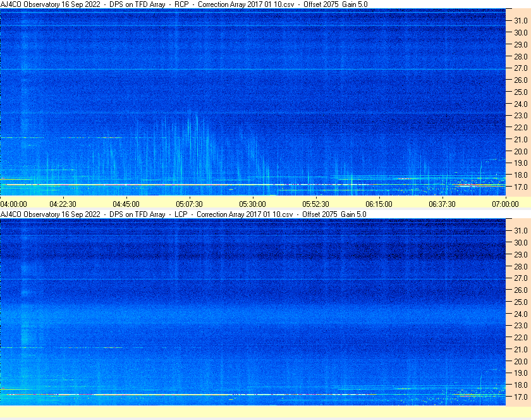Click the 20.0 frequency label on RCP chart
The height and width of the screenshot is (420, 531).
[x=521, y=151]
